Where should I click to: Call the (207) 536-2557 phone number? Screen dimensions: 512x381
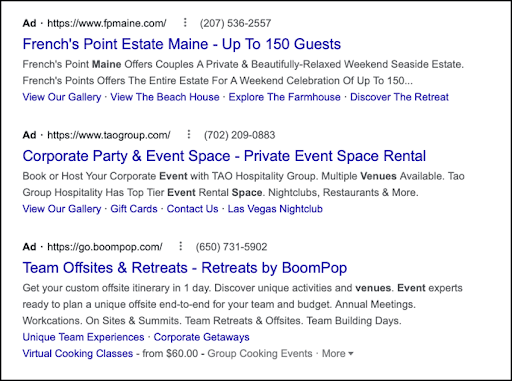click(235, 23)
